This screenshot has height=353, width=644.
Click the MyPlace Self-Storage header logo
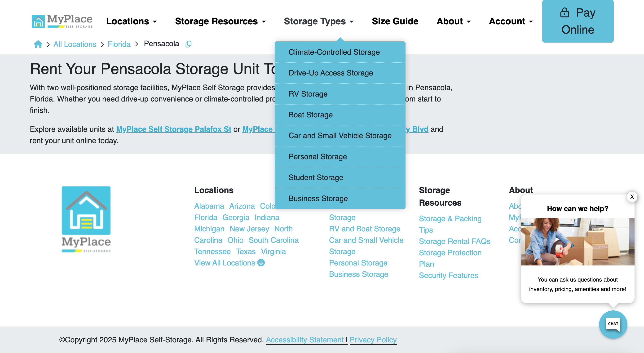tap(62, 21)
